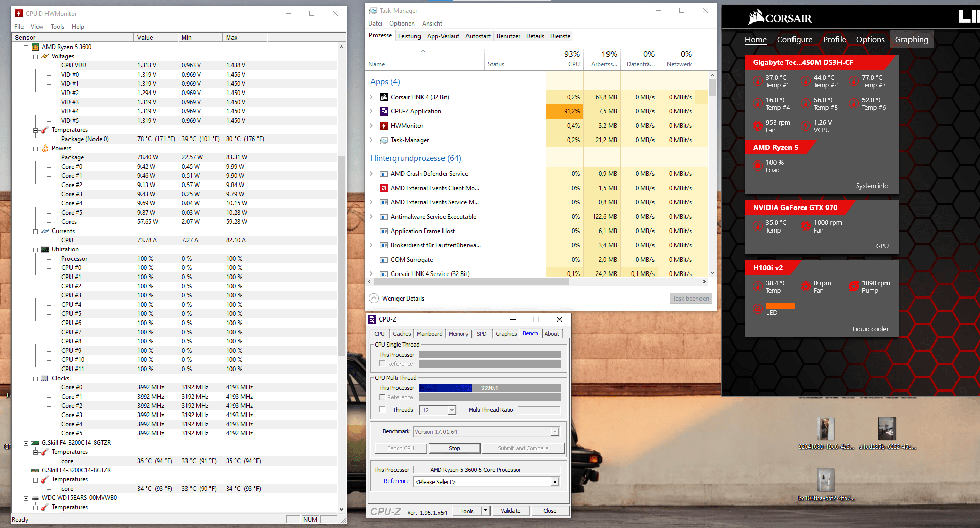Open the Benchmark version dropdown in CPU-Z
This screenshot has width=980, height=528.
click(555, 432)
